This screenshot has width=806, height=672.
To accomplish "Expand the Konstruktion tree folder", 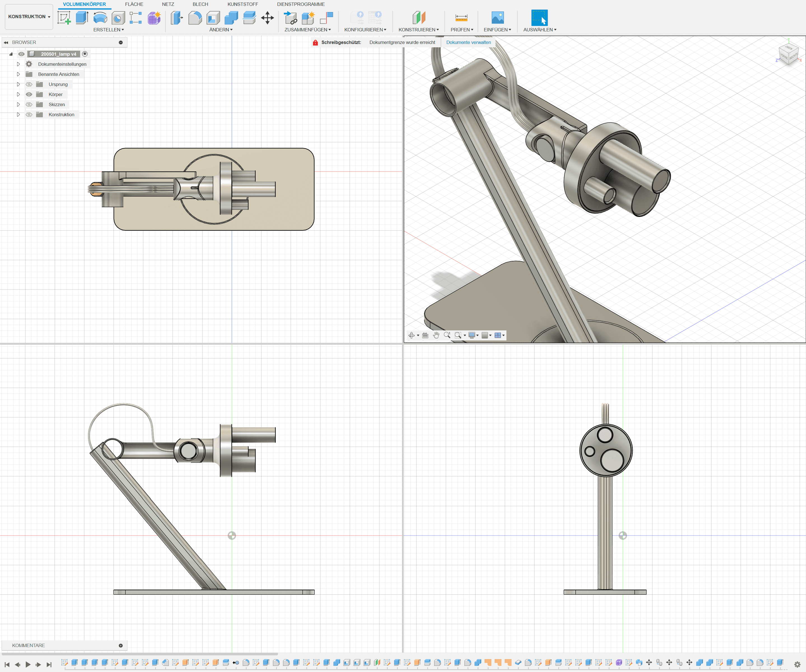I will pos(18,115).
